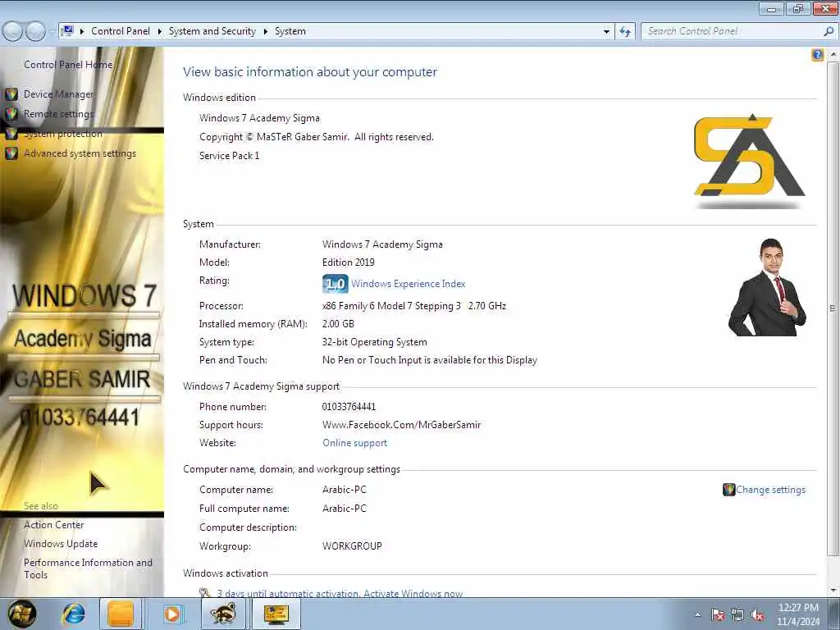
Task: Go to Control Panel Home
Action: click(x=68, y=65)
